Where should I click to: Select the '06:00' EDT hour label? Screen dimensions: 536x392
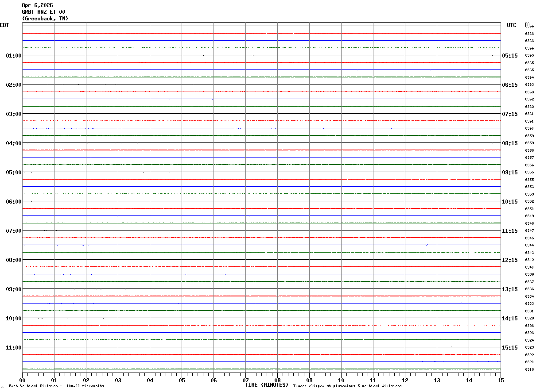(x=14, y=202)
